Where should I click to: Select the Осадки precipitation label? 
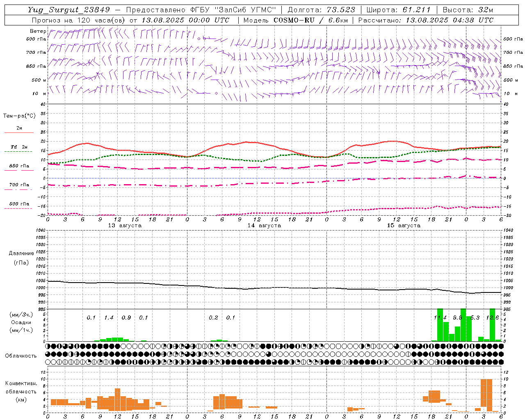click(21, 322)
